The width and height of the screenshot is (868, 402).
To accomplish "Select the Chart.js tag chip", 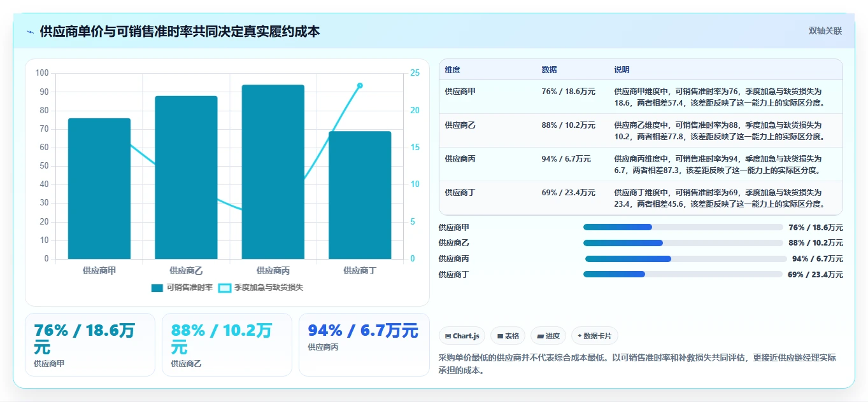I will click(462, 336).
